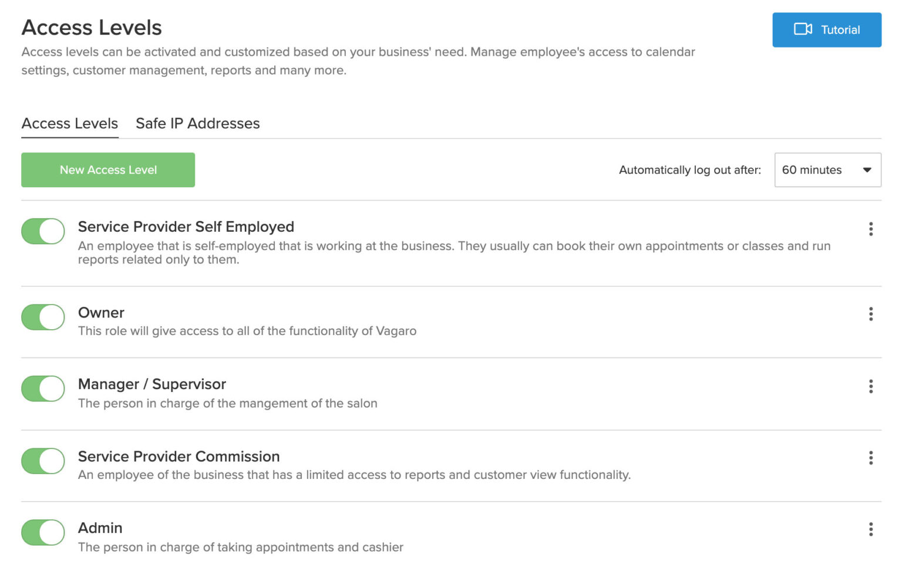Screen dimensions: 902x588
Task: Open kebab menu for Manager / Supervisor
Action: click(x=870, y=386)
